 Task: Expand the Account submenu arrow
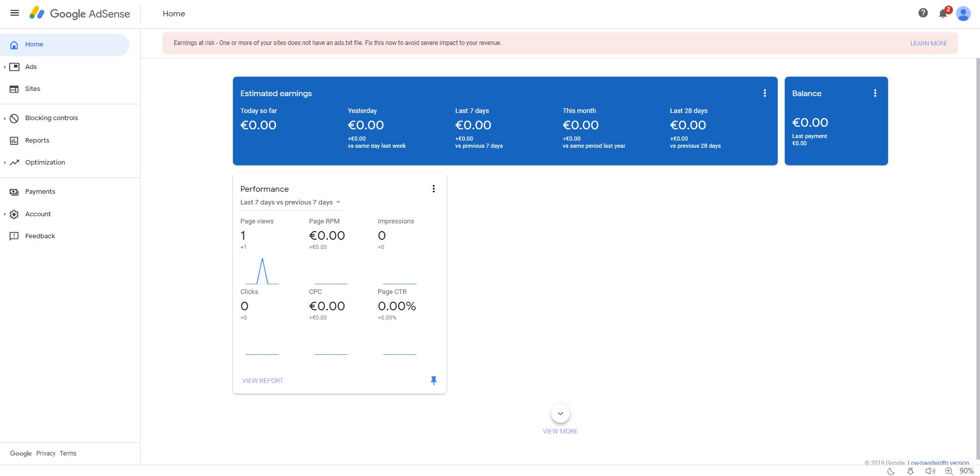click(x=5, y=214)
